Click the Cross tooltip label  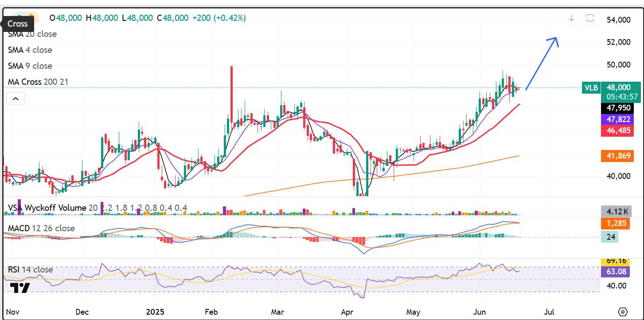pyautogui.click(x=18, y=24)
